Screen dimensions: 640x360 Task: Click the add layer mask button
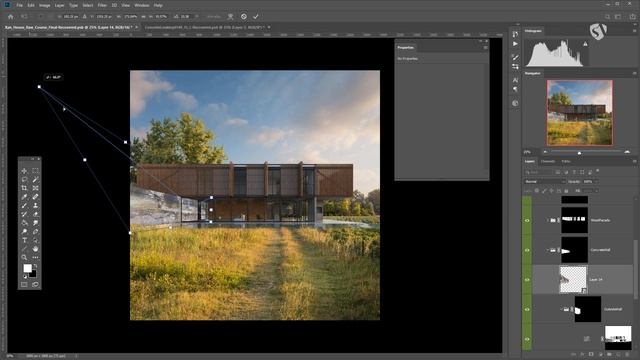[591, 354]
